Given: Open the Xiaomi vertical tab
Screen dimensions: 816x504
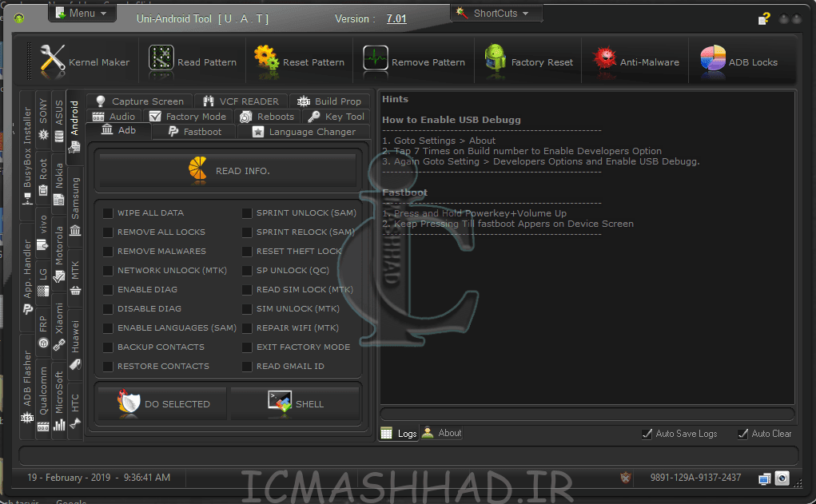Looking at the screenshot, I should tap(59, 326).
